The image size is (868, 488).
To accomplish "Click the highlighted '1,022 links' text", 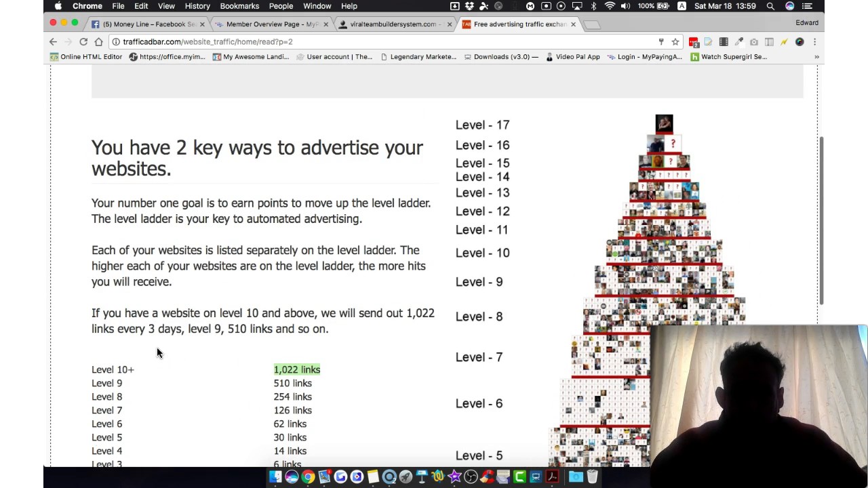I will pyautogui.click(x=297, y=369).
